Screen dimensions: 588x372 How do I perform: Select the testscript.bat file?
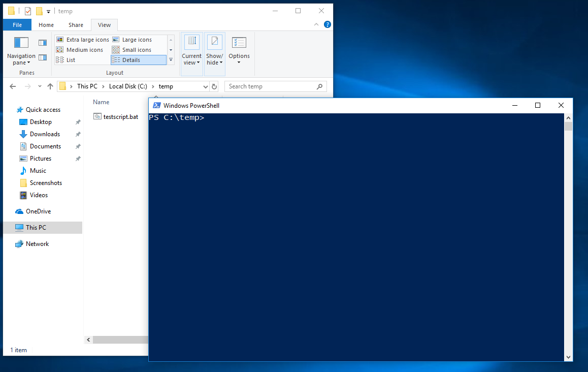point(120,117)
